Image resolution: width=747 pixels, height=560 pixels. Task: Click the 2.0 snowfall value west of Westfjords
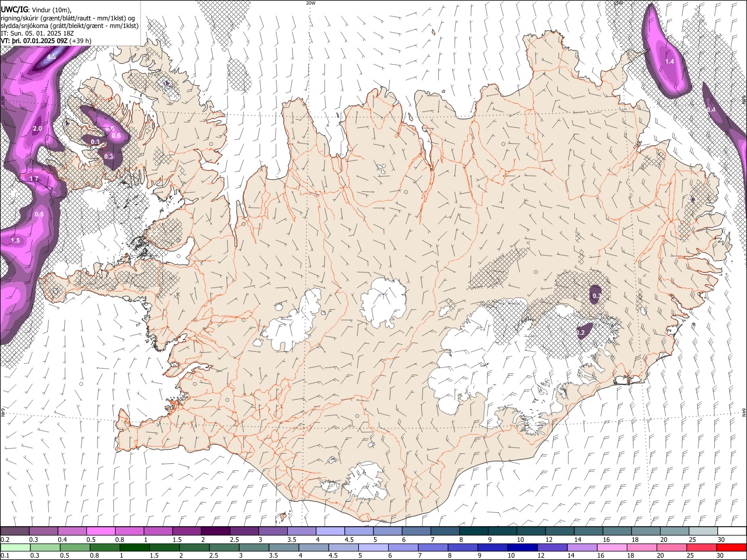[x=37, y=128]
